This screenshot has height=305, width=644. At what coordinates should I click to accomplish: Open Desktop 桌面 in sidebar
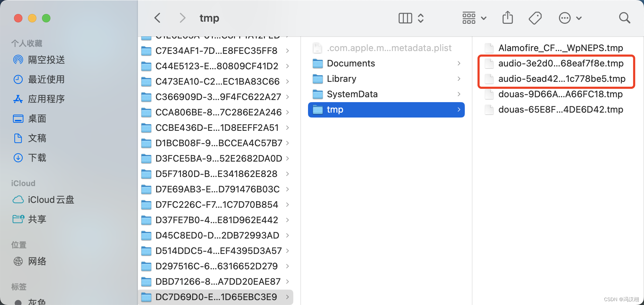29,119
